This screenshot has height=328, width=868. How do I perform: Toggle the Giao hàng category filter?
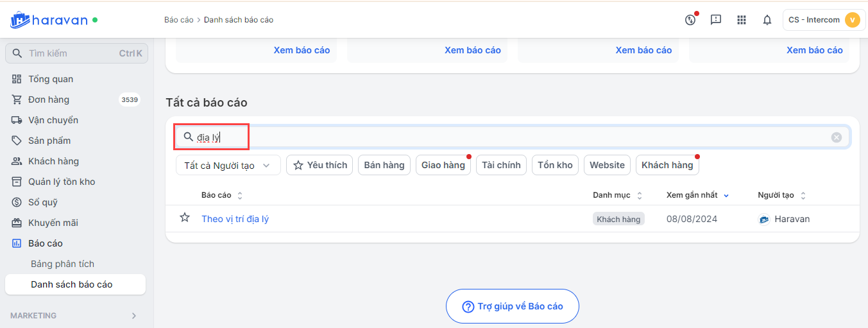click(443, 165)
